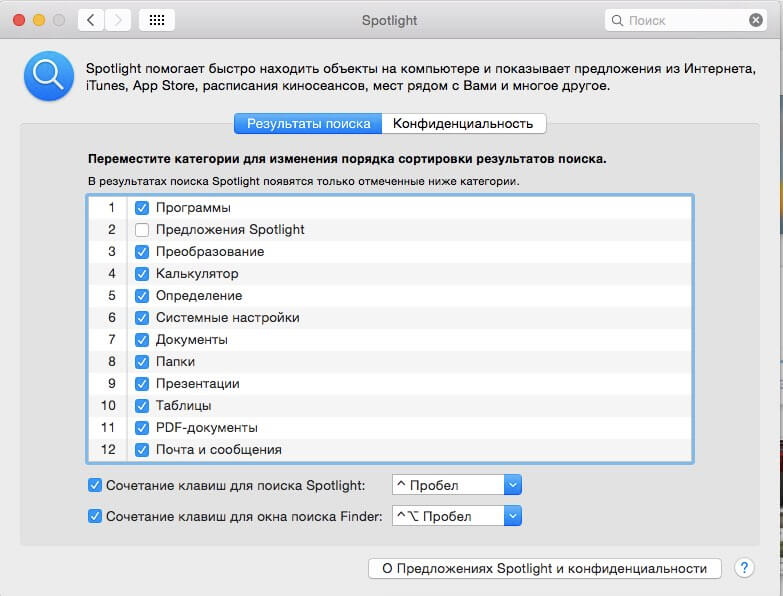Uncheck the Папки category
The height and width of the screenshot is (596, 783).
coord(142,361)
